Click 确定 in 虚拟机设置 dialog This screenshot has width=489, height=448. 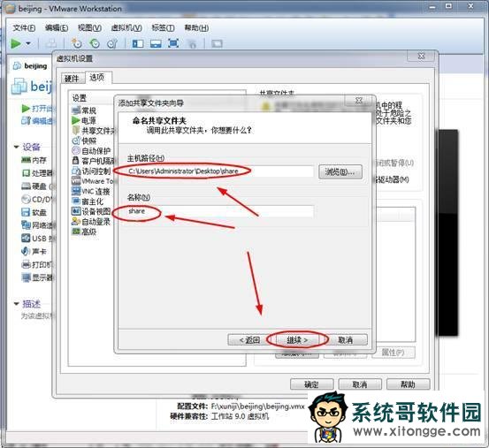(311, 384)
